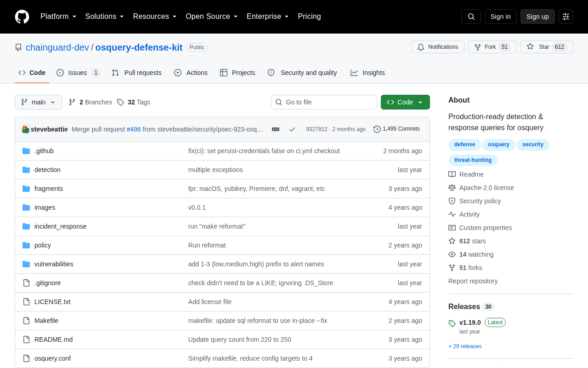The height and width of the screenshot is (368, 588).
Task: Click the Report repository link
Action: (473, 281)
